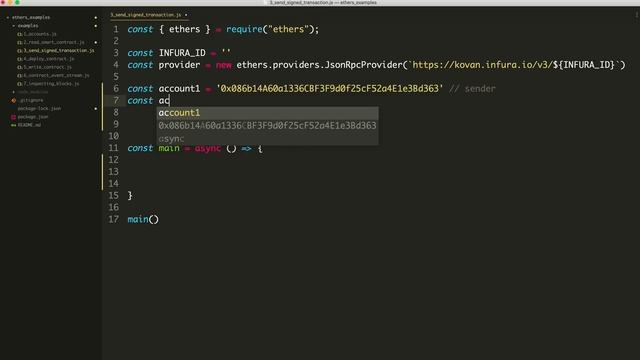Click the modified dot beside package-lock.json
This screenshot has height=360, width=640.
(96, 109)
